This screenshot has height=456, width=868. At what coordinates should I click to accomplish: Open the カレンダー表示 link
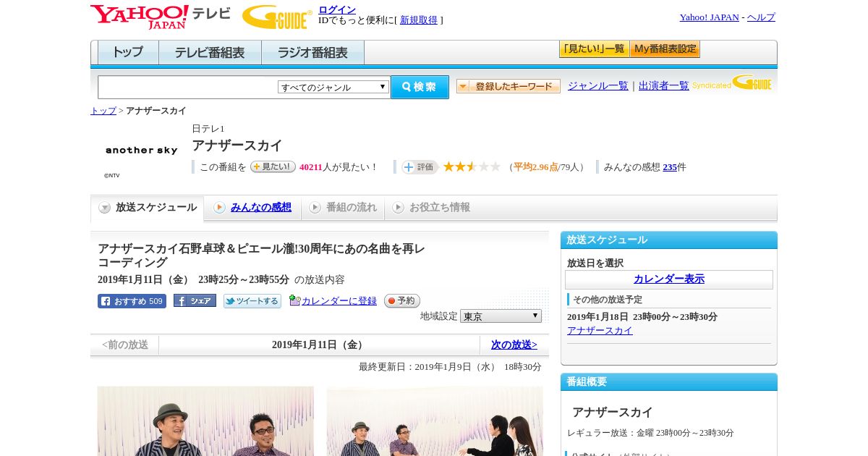tap(669, 279)
